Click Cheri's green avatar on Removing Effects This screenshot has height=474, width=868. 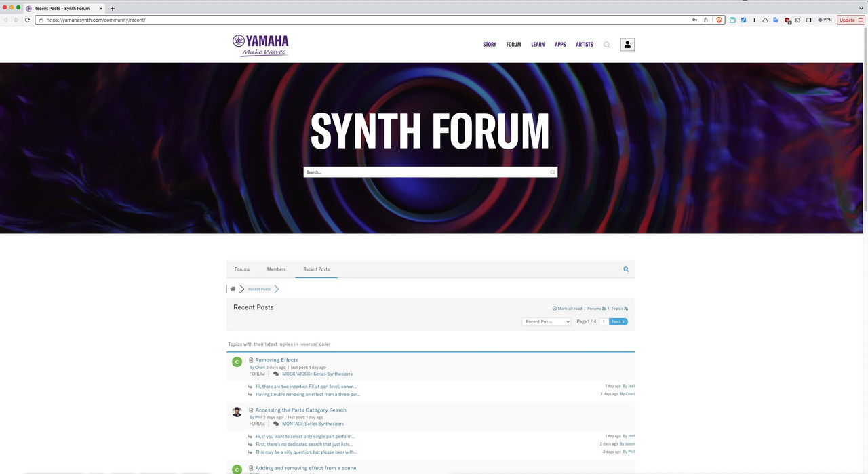coord(237,362)
